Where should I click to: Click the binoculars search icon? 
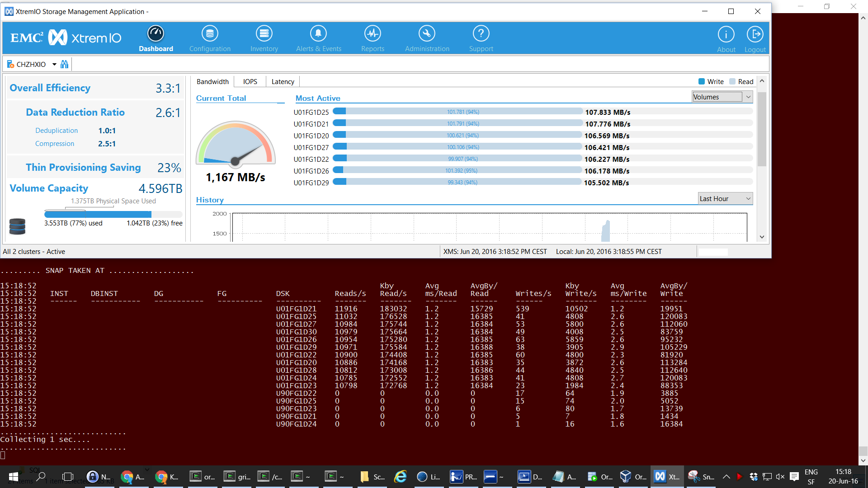(x=65, y=64)
